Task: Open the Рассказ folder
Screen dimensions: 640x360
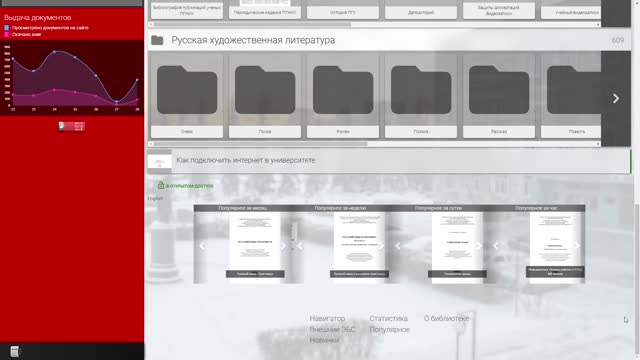Action: 499,96
